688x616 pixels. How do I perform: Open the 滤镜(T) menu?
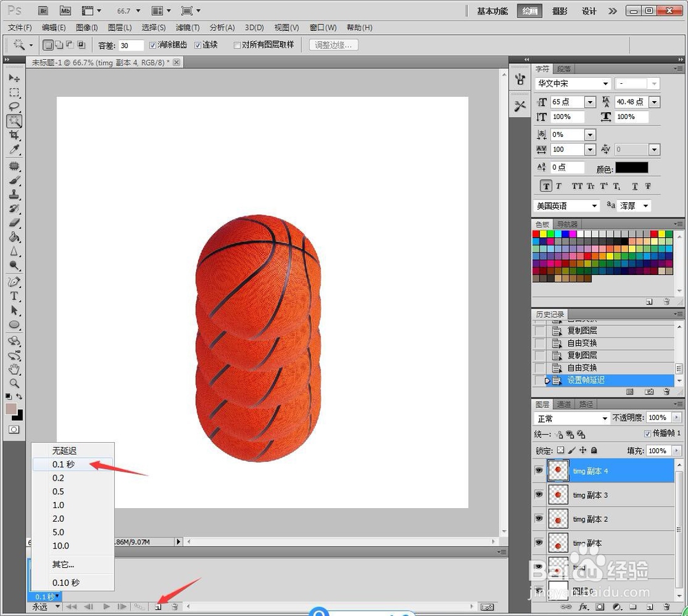[187, 27]
